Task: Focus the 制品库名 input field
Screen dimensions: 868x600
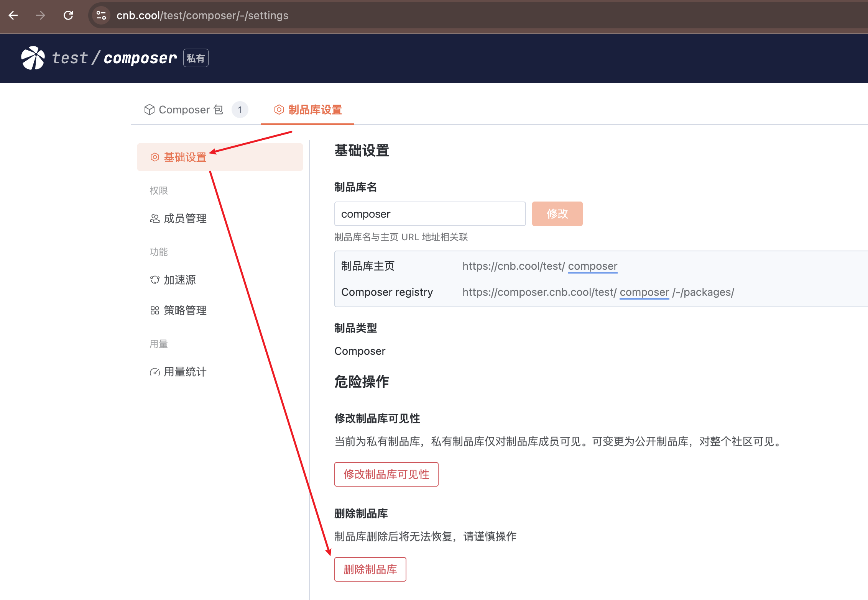Action: [429, 214]
